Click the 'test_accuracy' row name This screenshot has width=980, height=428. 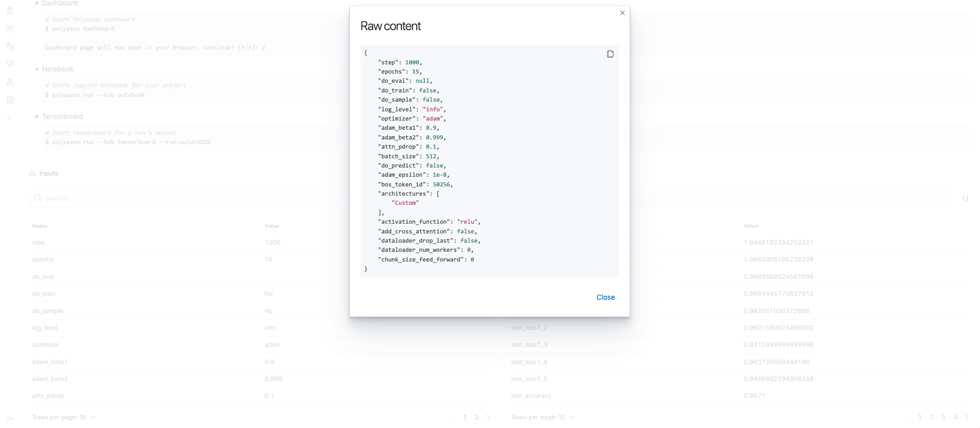pos(531,396)
